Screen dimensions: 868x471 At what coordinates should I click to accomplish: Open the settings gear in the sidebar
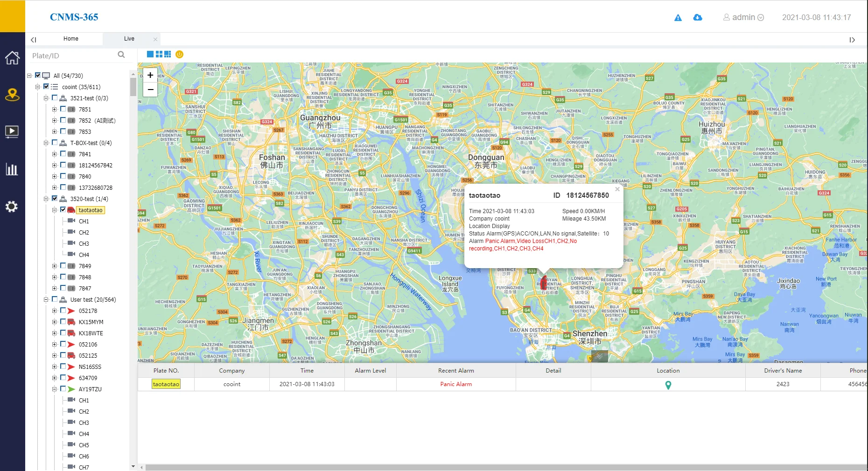click(x=12, y=207)
